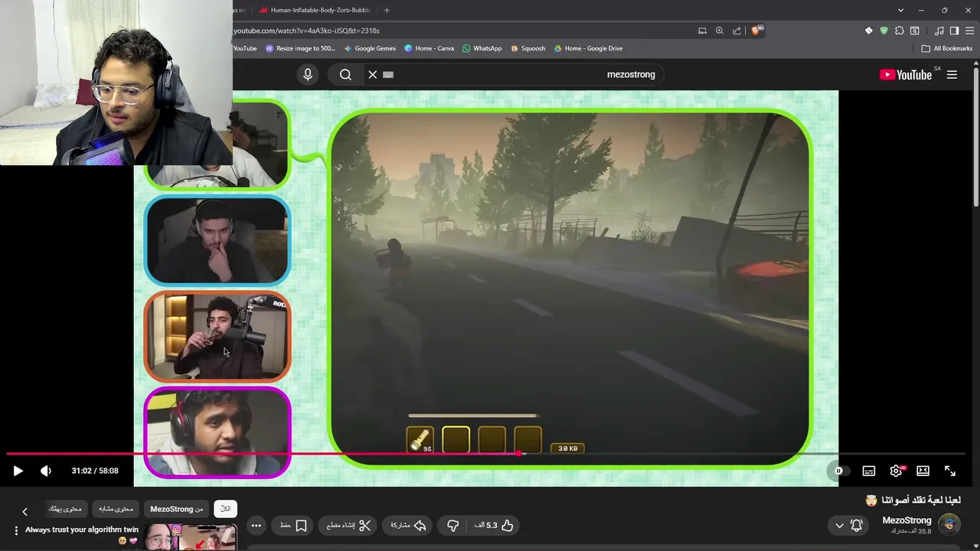Open the YouTube hamburger guide menu

pos(952,74)
